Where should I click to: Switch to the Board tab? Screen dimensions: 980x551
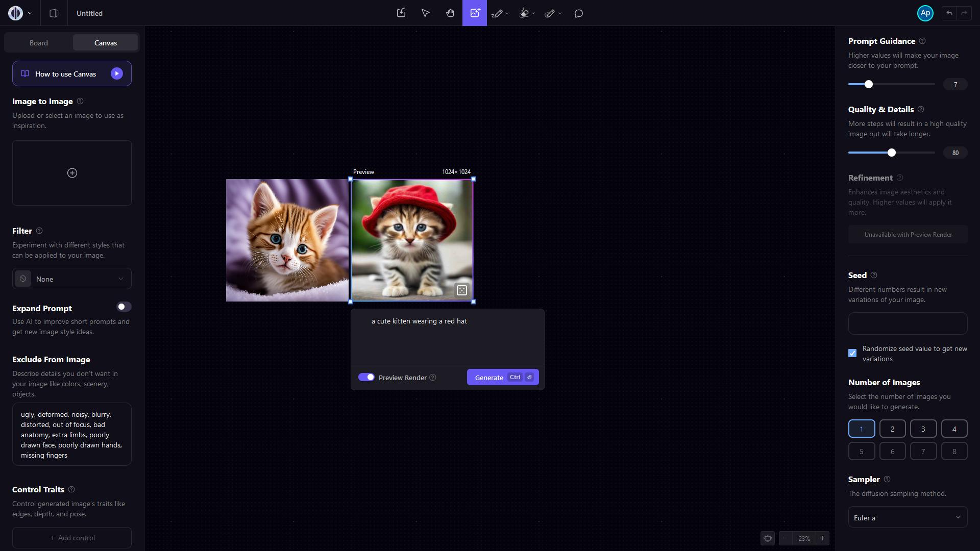(39, 43)
